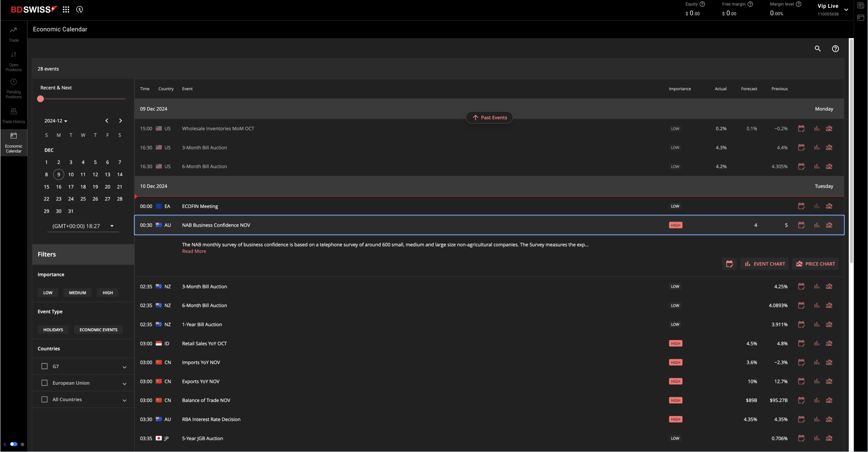Click the dollar deposit icon in header
The image size is (868, 452).
click(80, 9)
